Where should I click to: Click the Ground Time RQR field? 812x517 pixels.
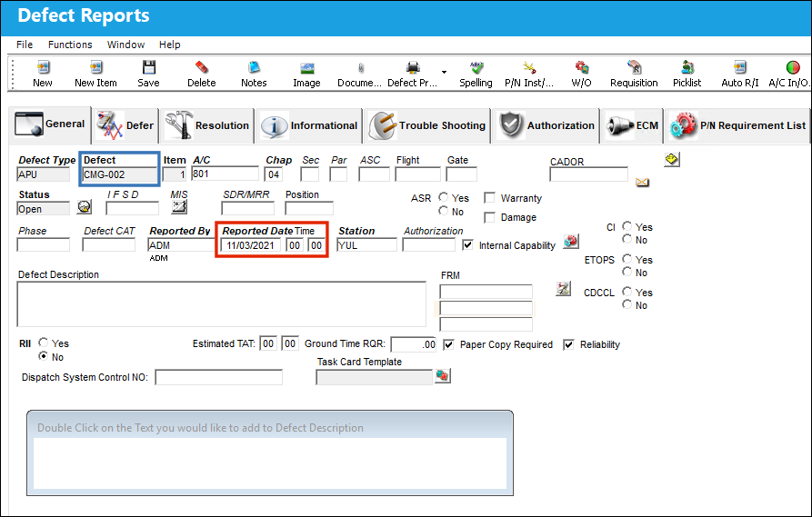413,344
